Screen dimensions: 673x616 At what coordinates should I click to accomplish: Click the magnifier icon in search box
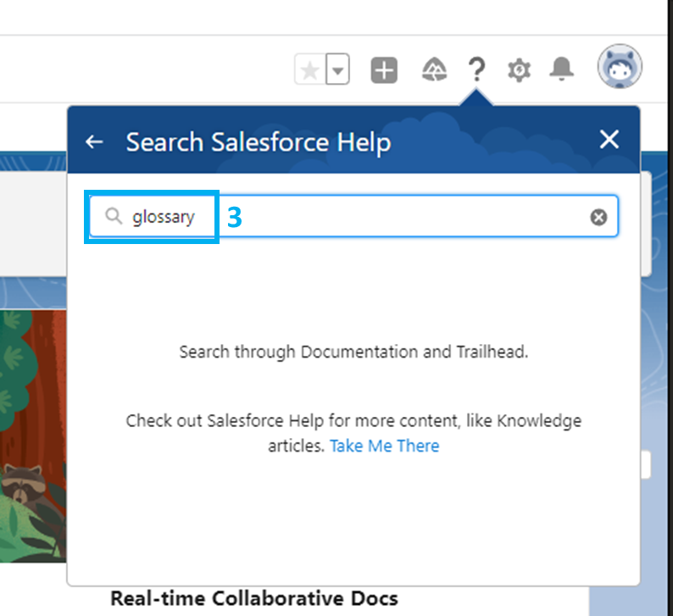(114, 216)
